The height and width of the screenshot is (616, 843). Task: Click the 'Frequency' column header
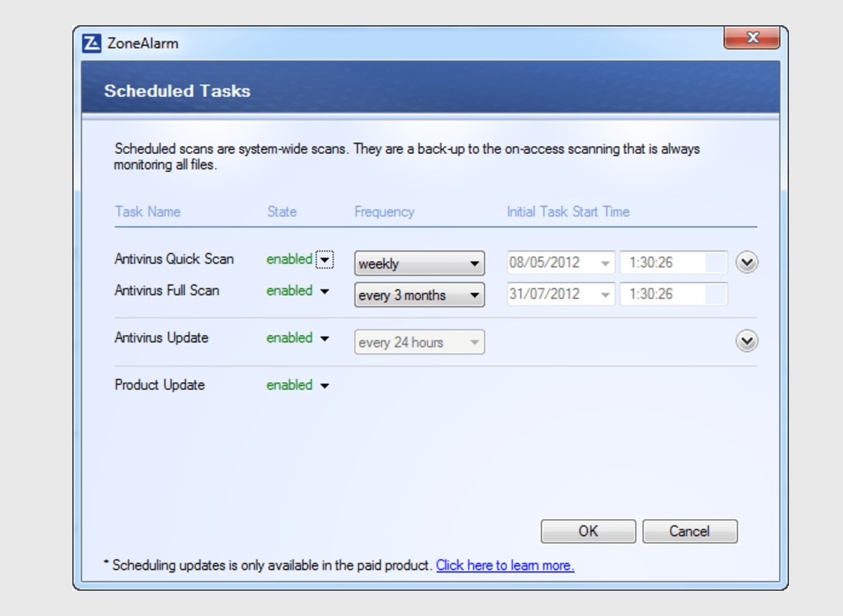tap(384, 212)
